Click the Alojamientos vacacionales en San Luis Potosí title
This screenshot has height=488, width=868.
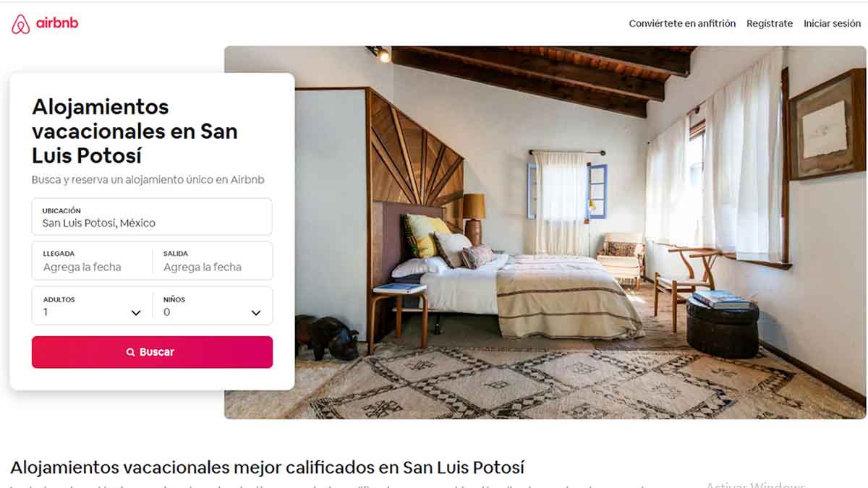(x=135, y=131)
